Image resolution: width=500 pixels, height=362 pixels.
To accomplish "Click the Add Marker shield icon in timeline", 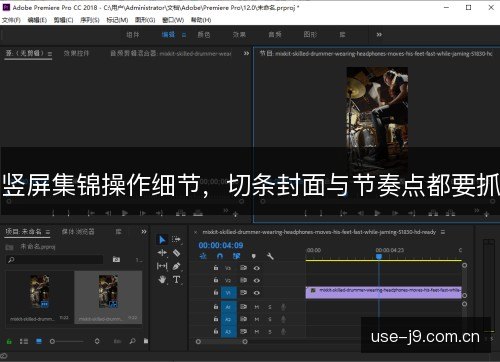I will [x=254, y=256].
